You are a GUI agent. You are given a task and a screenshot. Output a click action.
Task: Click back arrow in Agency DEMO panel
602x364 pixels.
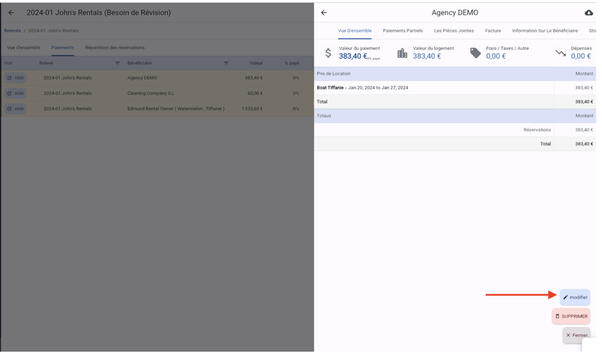click(324, 12)
